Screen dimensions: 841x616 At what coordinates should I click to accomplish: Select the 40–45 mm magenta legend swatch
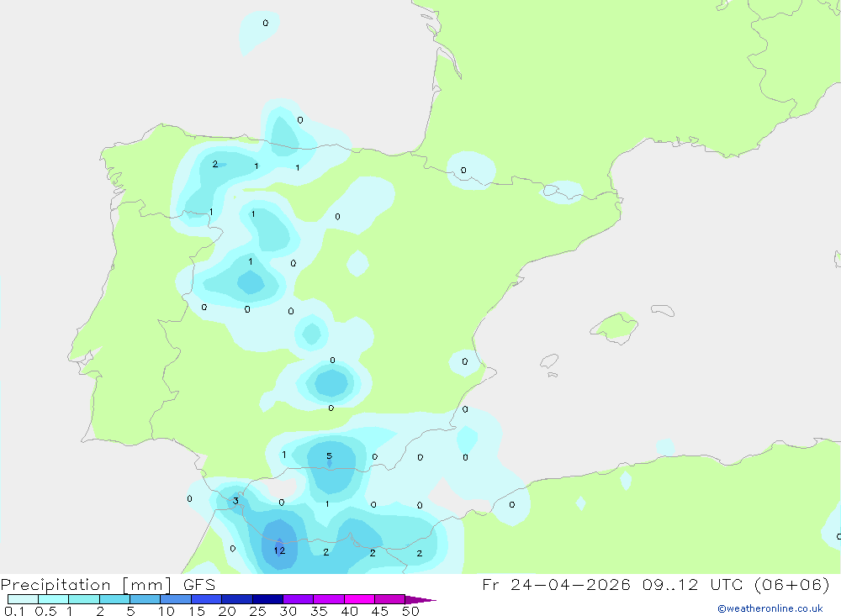pyautogui.click(x=359, y=599)
